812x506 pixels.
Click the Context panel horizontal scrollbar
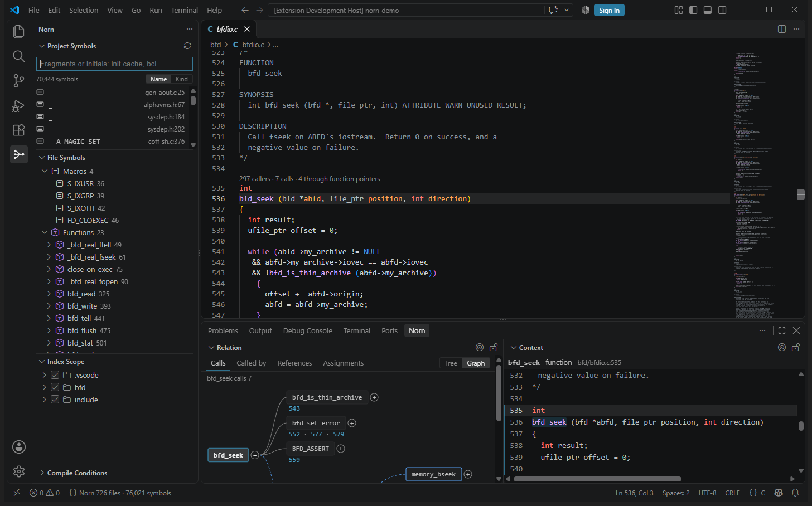pos(597,479)
